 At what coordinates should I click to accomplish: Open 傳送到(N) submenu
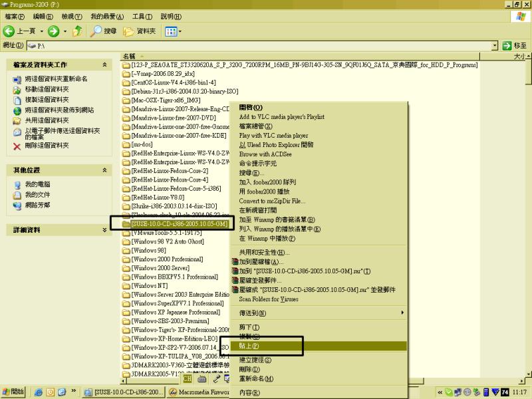click(319, 313)
